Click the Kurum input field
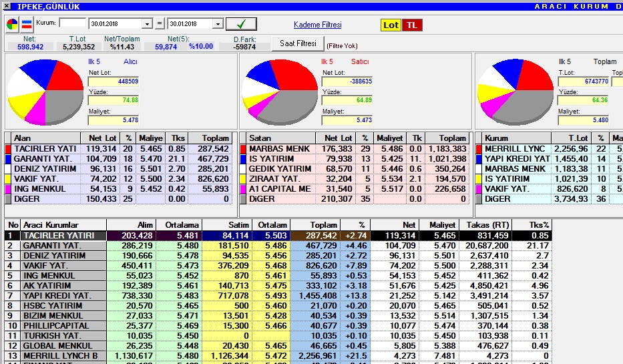 [x=72, y=23]
